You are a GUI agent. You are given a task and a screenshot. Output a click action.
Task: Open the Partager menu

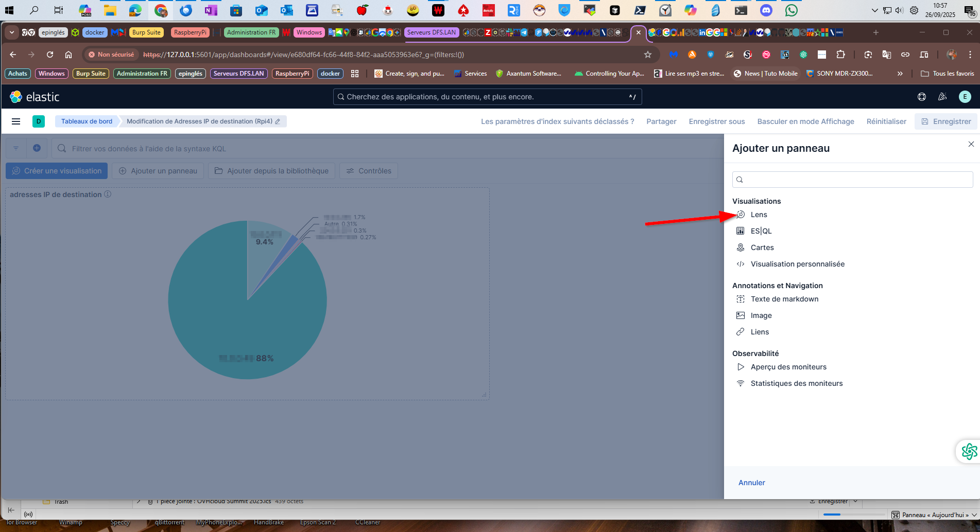pos(661,121)
